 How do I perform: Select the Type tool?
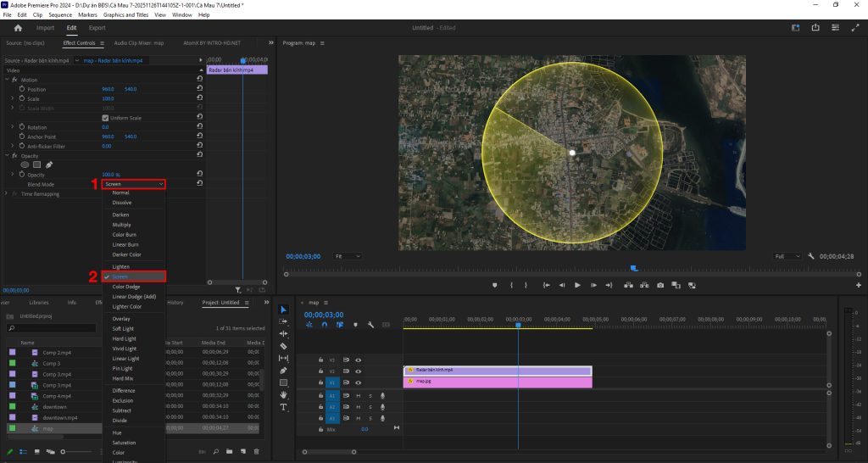click(284, 407)
